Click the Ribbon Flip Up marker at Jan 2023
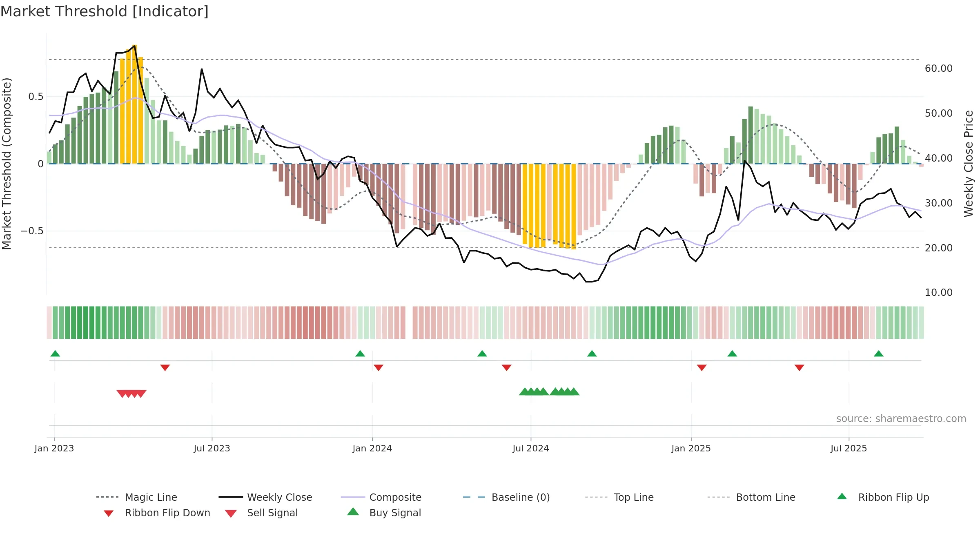Screen dimensions: 980x551 55,353
